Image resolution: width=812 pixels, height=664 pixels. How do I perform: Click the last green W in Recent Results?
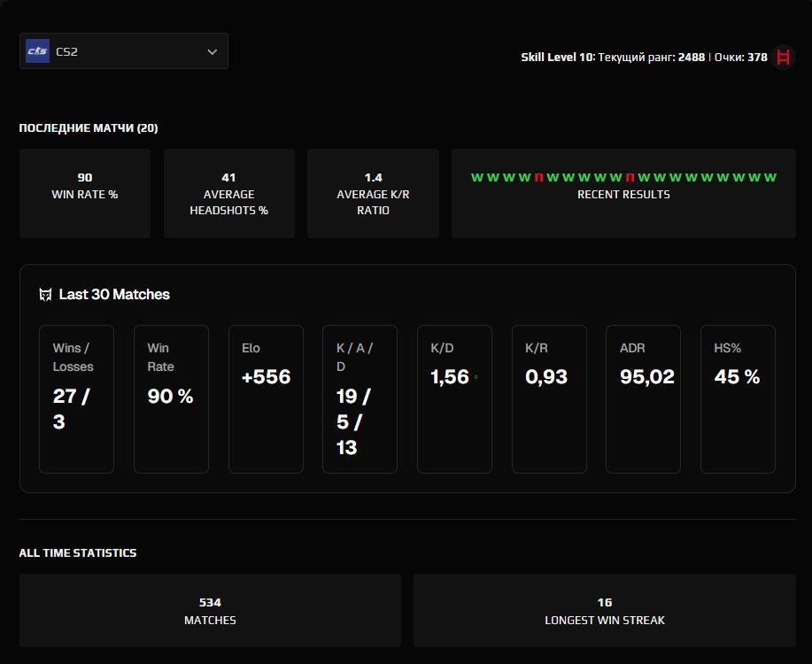click(x=769, y=177)
